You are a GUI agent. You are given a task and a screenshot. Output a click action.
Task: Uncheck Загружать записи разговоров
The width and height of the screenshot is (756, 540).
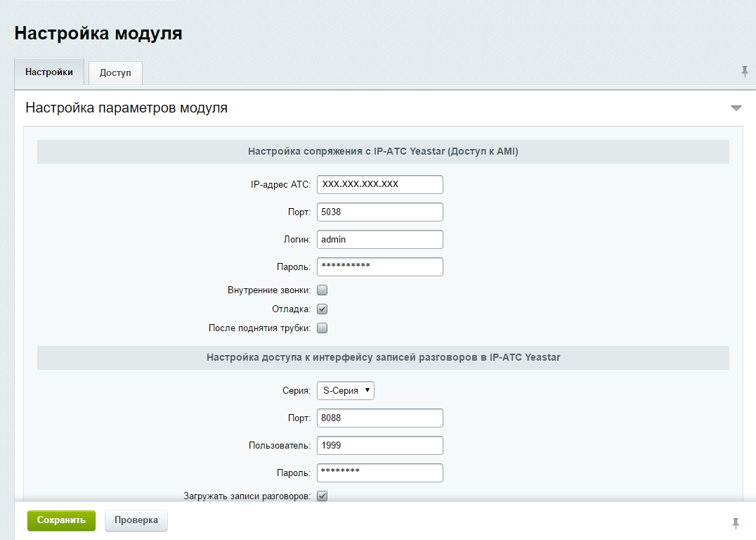tap(321, 496)
